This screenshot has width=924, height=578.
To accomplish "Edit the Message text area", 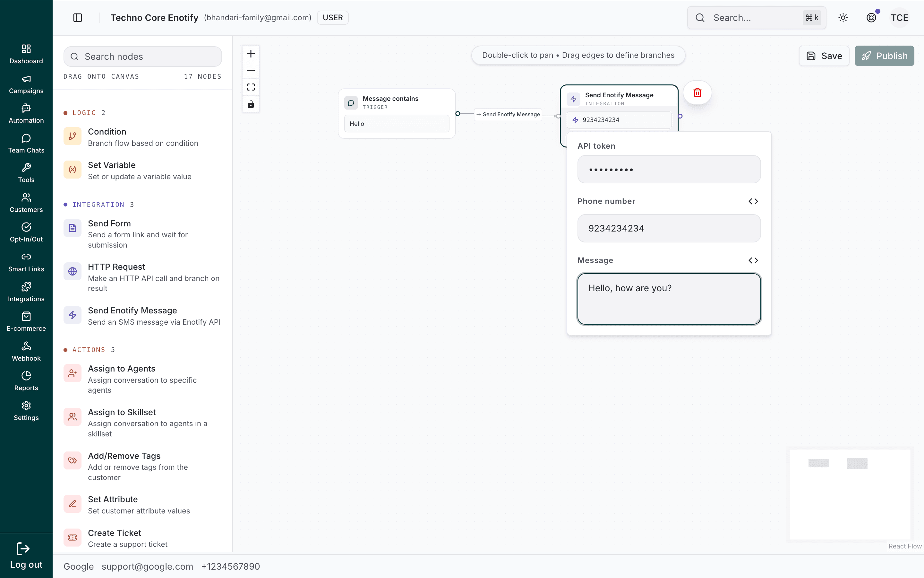I will (669, 299).
